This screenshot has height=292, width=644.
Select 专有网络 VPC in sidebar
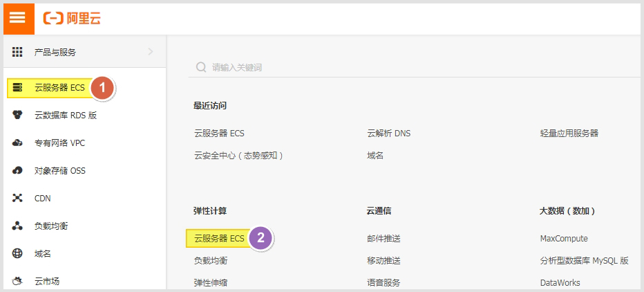pyautogui.click(x=60, y=143)
